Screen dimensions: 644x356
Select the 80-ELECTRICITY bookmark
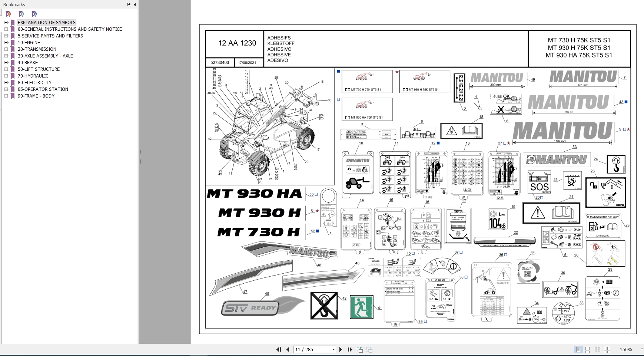click(34, 82)
